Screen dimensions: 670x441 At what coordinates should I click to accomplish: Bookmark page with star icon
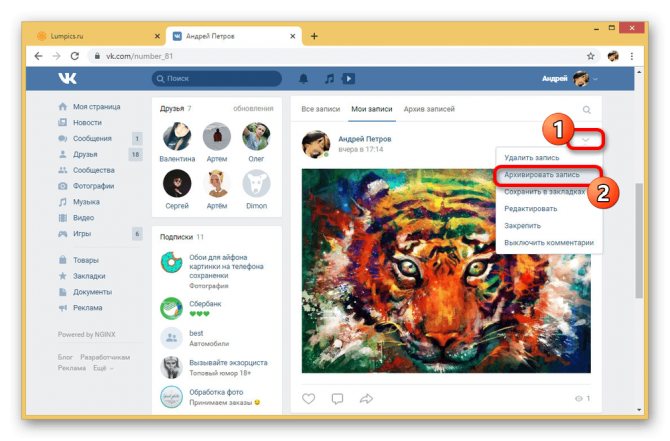click(x=591, y=56)
